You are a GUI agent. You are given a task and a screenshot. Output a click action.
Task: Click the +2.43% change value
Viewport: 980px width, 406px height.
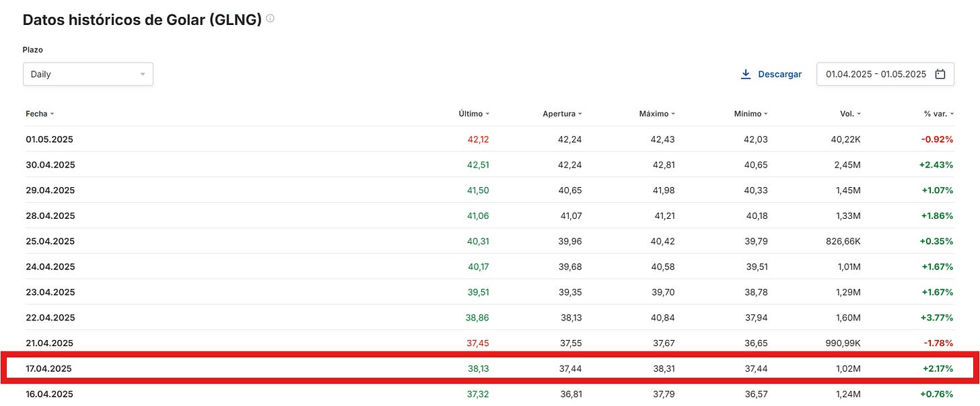pos(938,165)
